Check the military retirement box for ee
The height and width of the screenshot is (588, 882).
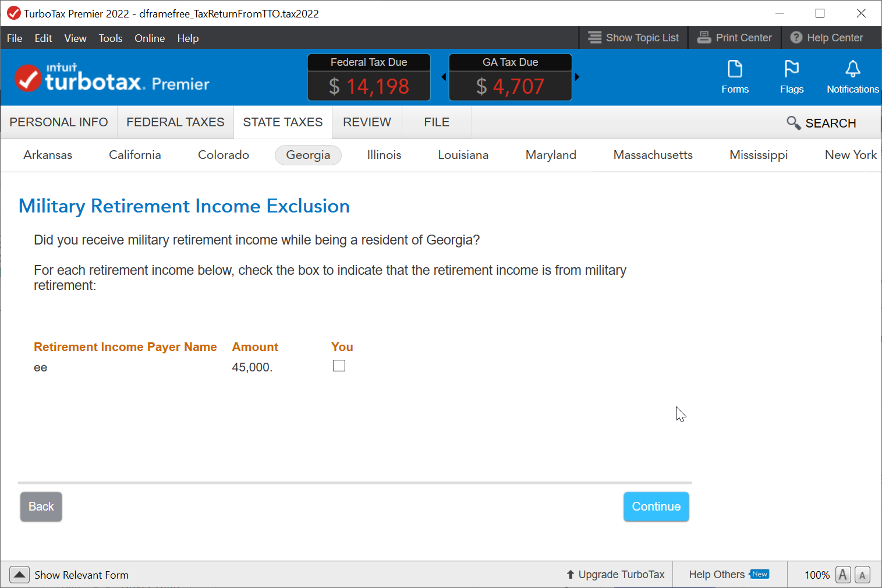(x=339, y=366)
